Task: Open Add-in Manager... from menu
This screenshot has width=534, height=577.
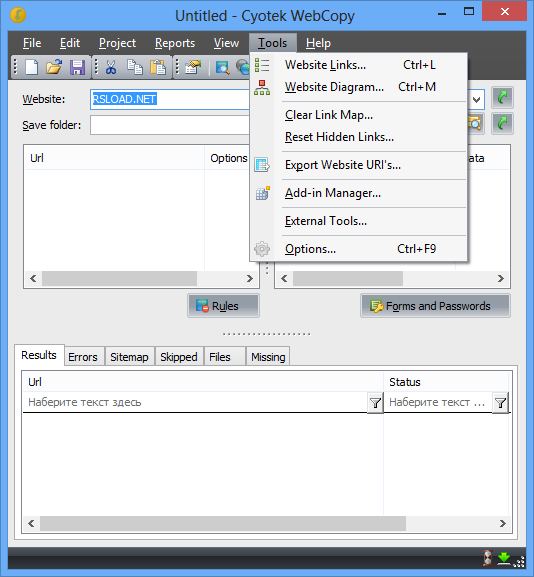Action: coord(359,193)
